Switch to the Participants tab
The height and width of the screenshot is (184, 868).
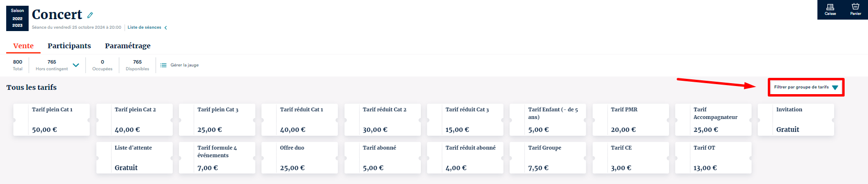(x=69, y=46)
